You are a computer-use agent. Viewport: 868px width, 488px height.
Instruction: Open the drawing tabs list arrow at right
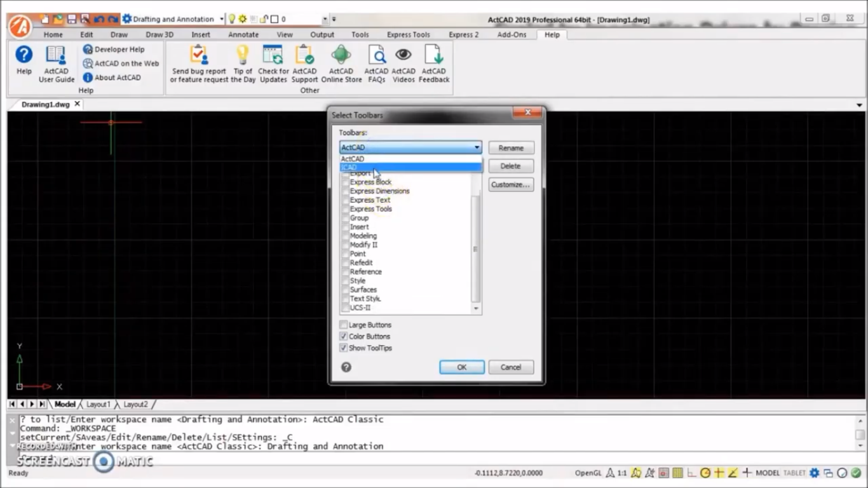[x=859, y=105]
